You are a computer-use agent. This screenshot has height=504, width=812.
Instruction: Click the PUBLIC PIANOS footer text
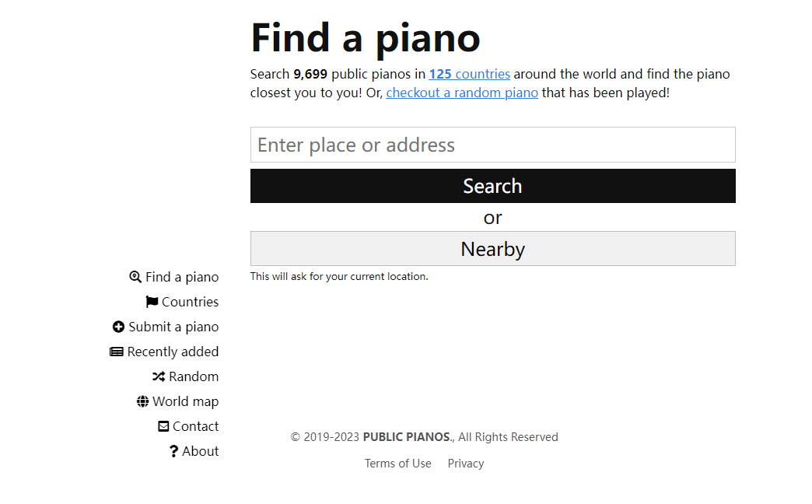pyautogui.click(x=406, y=436)
